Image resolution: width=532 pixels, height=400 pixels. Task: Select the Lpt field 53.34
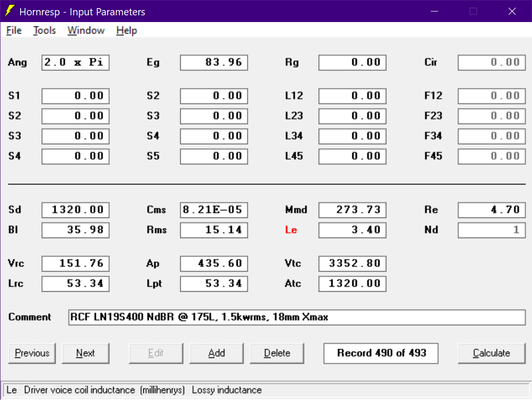[214, 284]
